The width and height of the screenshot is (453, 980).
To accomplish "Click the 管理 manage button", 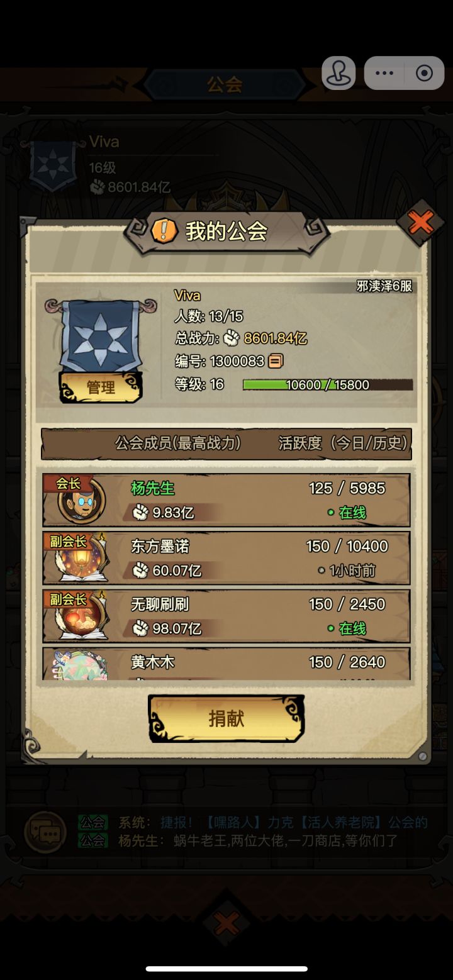I will tap(101, 387).
